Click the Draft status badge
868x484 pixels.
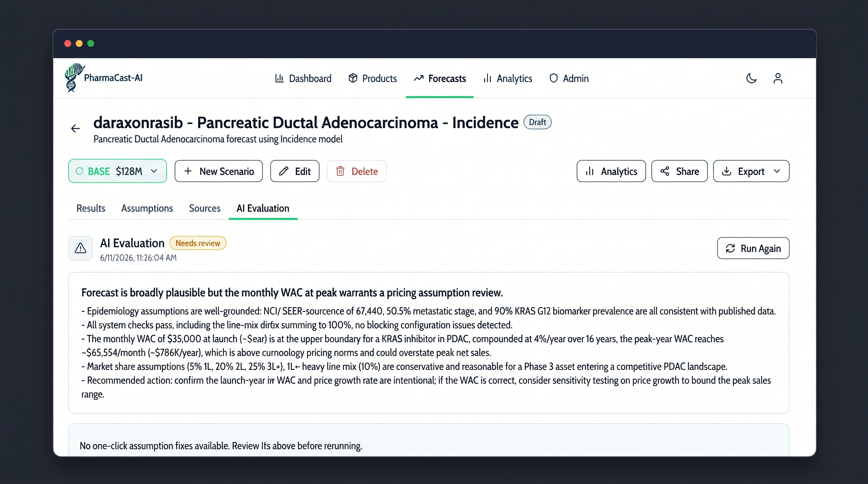[537, 122]
